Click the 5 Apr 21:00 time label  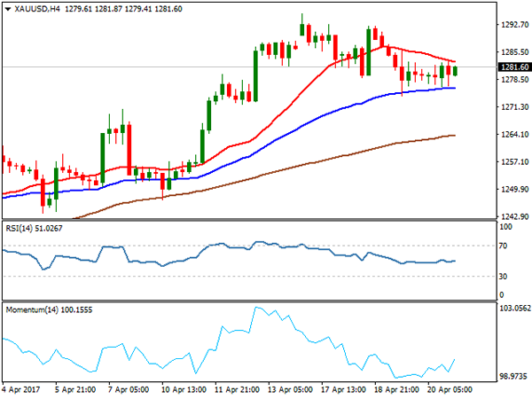[75, 389]
